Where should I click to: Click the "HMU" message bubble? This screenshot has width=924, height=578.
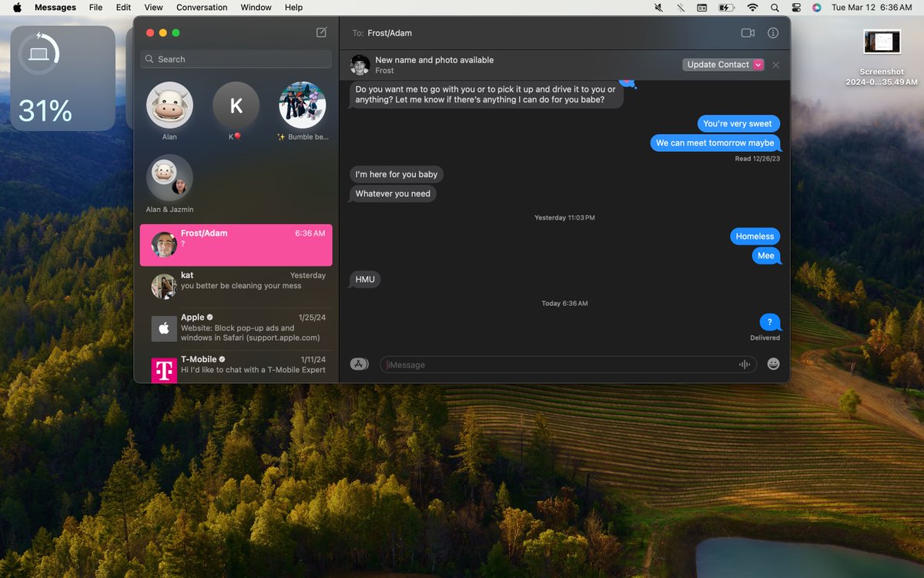pyautogui.click(x=365, y=280)
